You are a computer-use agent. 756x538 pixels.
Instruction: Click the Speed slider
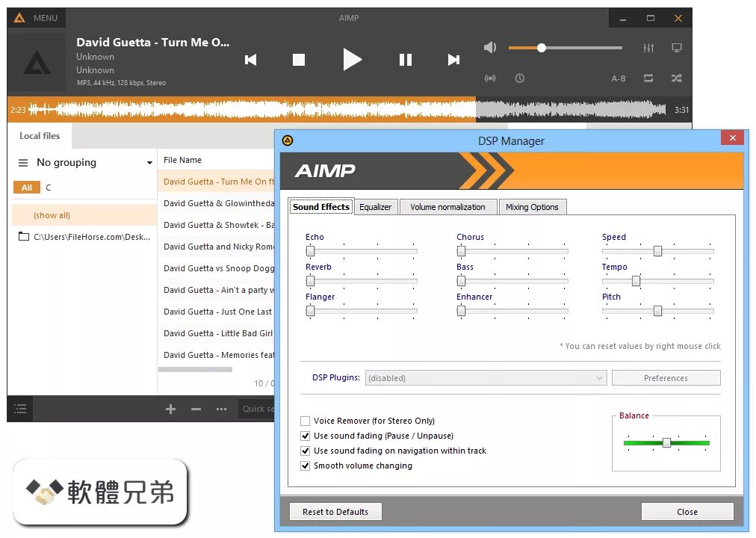[658, 251]
